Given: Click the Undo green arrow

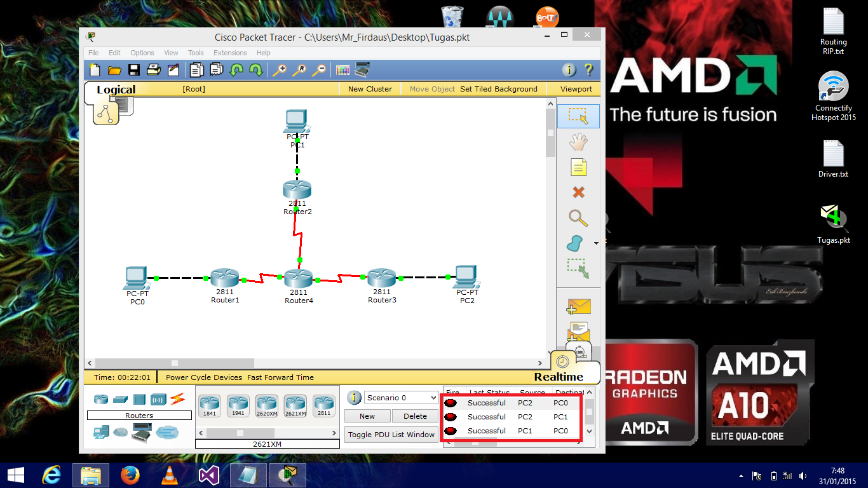Looking at the screenshot, I should [236, 70].
